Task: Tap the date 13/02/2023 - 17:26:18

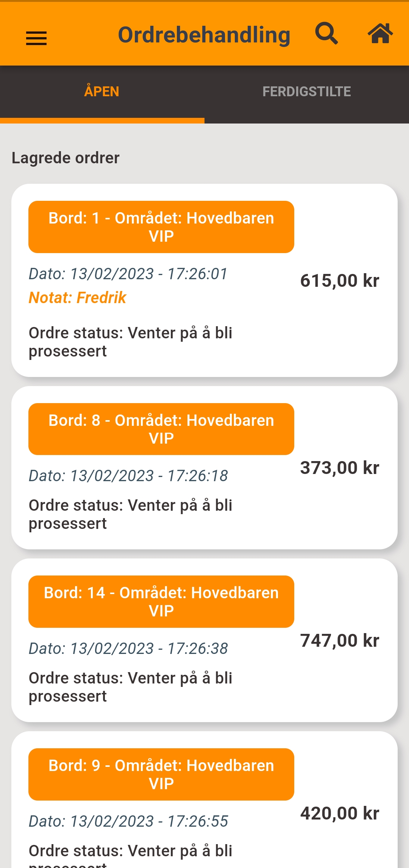Action: (128, 476)
